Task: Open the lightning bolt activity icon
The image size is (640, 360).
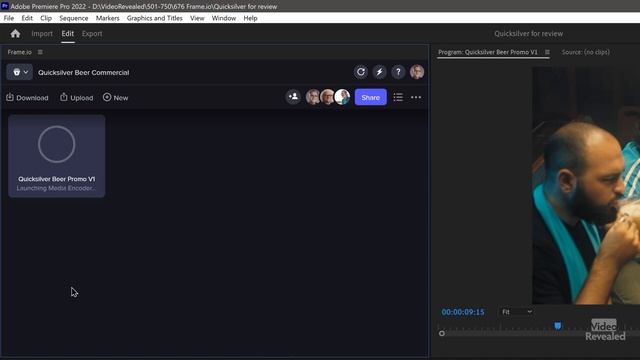Action: coord(380,72)
